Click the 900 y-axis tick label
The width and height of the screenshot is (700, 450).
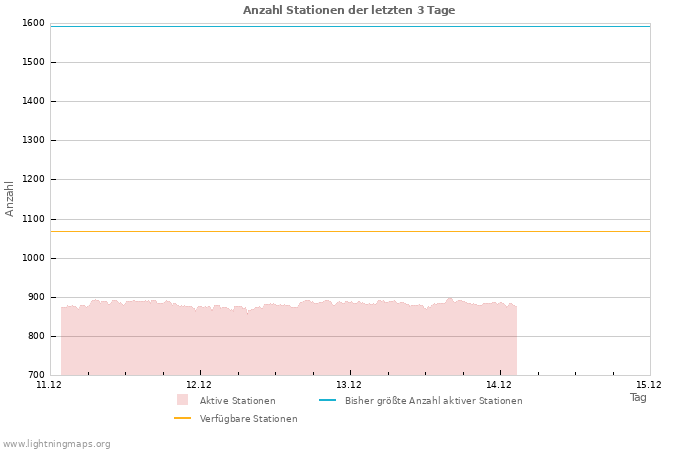click(x=35, y=297)
